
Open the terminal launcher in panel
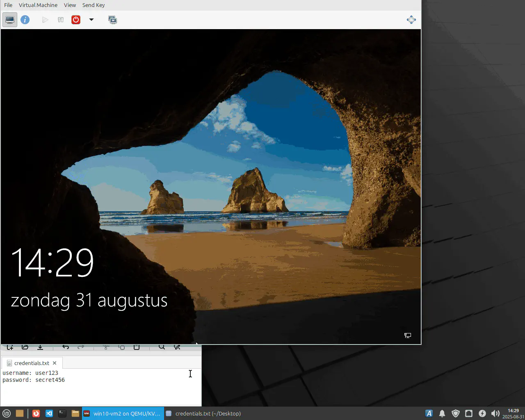[x=62, y=413]
